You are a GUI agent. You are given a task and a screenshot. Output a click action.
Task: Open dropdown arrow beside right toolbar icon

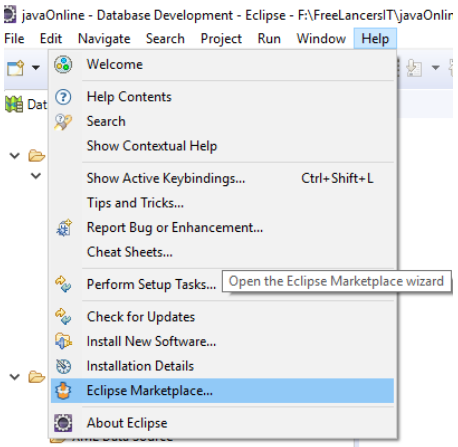click(435, 68)
